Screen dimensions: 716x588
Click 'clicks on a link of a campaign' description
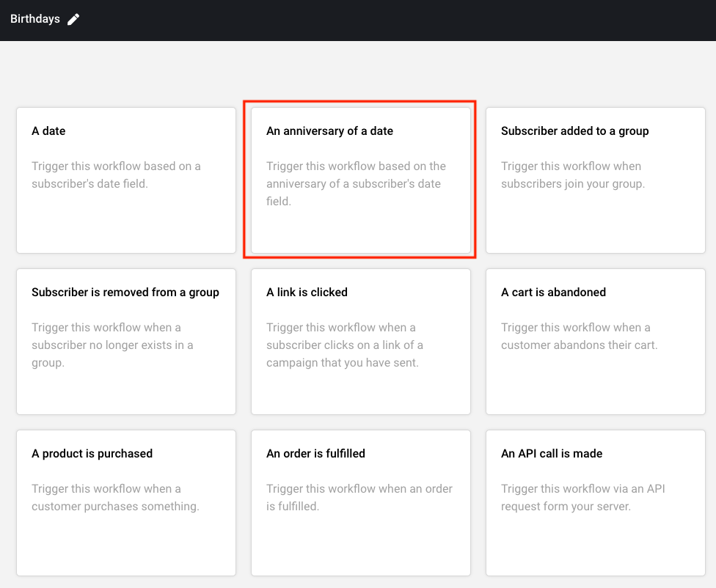click(x=344, y=345)
